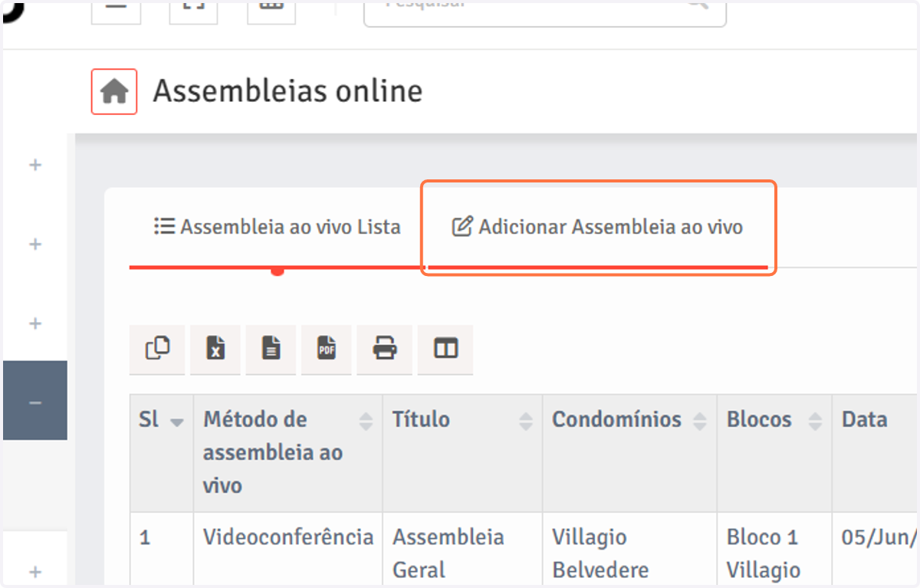
Task: Export table as CSV document
Action: [x=271, y=350]
